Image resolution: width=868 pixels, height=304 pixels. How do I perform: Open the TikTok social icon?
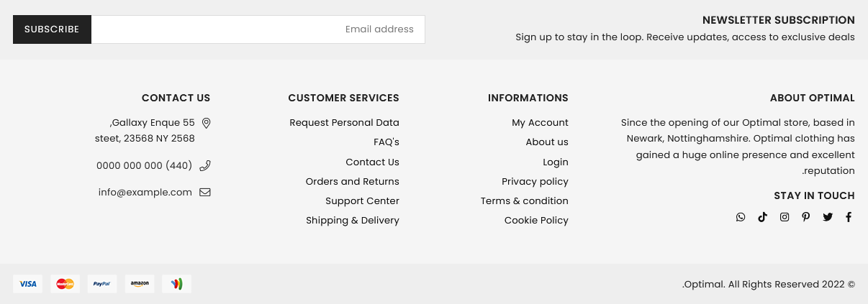click(762, 217)
